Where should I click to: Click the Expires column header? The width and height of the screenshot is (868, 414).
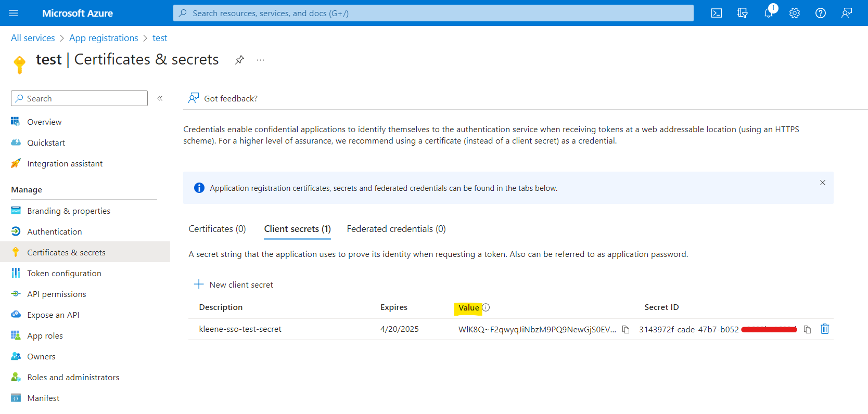pyautogui.click(x=394, y=307)
